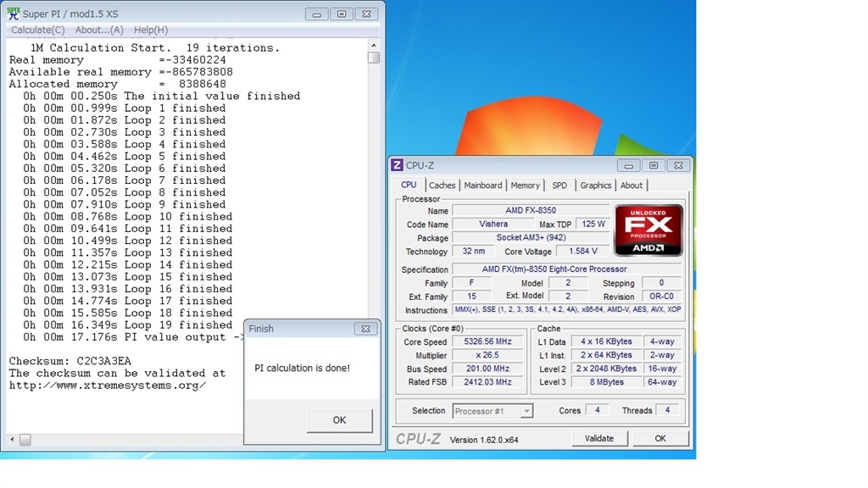Minimize the Super PI window
Screen dimensions: 868x488
317,14
